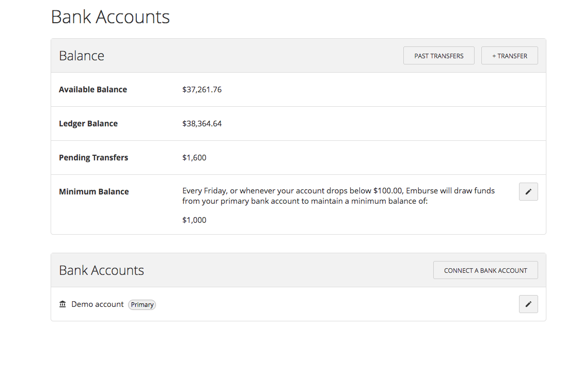The image size is (566, 392).
Task: Edit the minimum balance setting
Action: [528, 191]
